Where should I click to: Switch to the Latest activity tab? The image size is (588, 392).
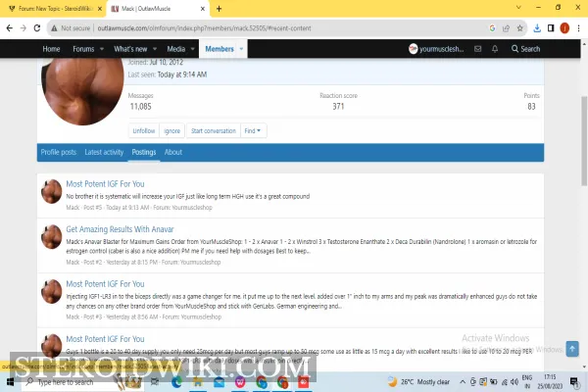click(x=104, y=152)
